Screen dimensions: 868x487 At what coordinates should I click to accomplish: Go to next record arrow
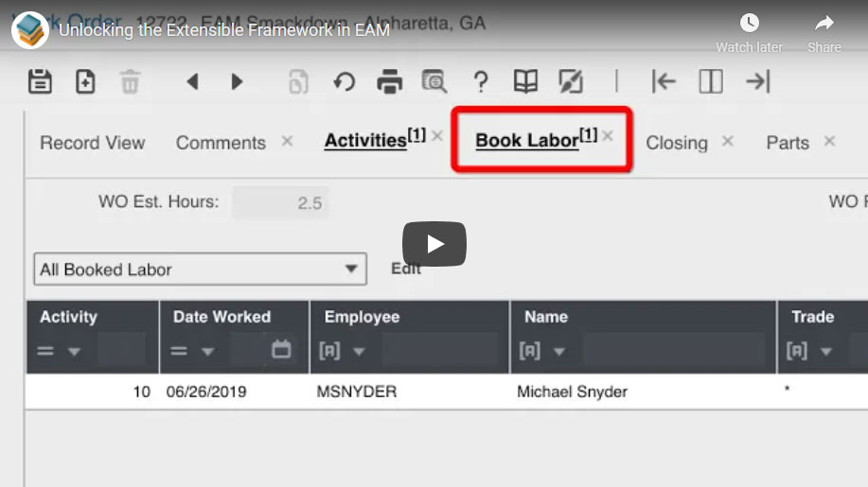[x=237, y=82]
